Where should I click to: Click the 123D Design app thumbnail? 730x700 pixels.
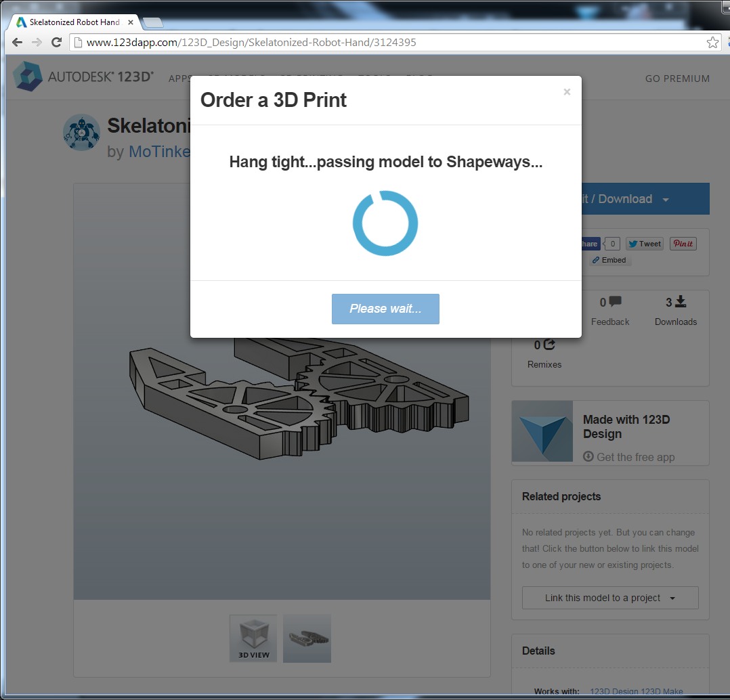542,431
